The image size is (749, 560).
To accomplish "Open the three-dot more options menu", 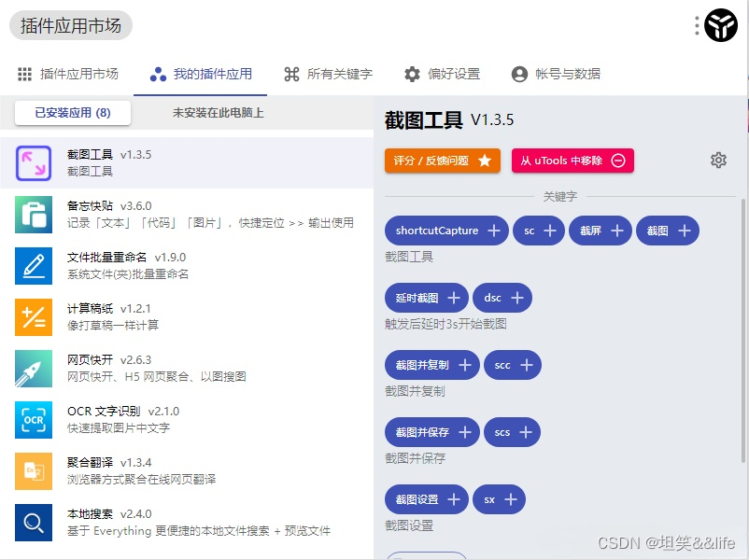I will (697, 26).
